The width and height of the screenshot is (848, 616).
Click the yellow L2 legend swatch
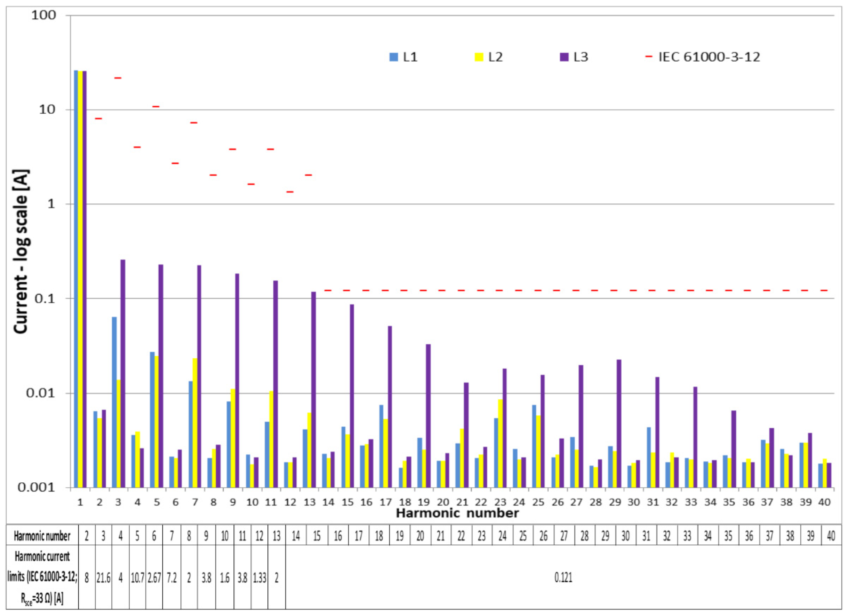[479, 57]
